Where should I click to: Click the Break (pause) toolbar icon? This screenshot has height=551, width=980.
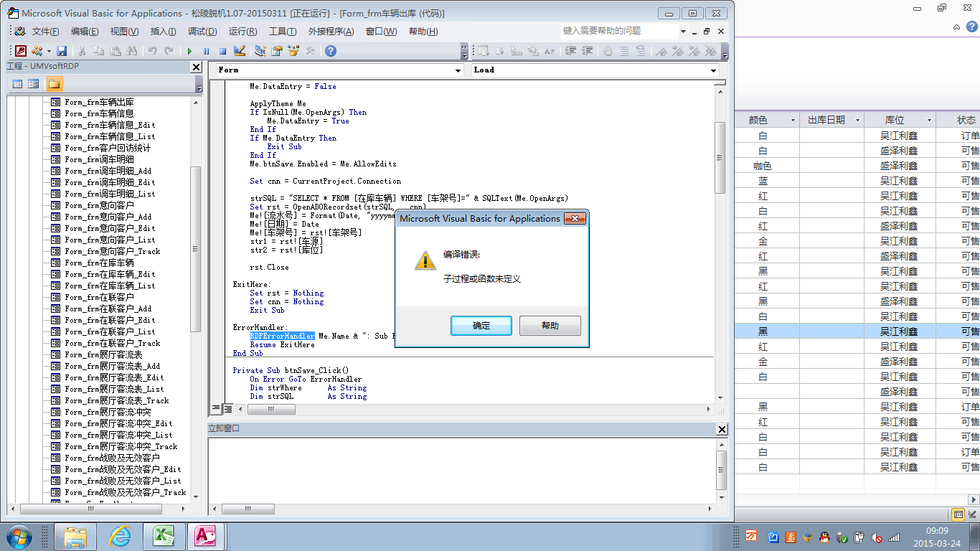coord(206,51)
